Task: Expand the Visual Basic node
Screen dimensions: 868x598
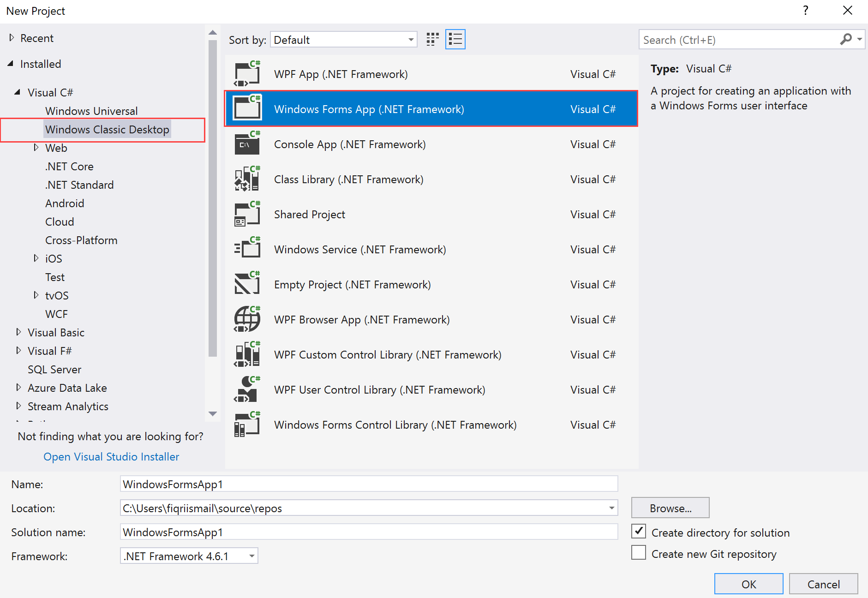Action: point(18,332)
